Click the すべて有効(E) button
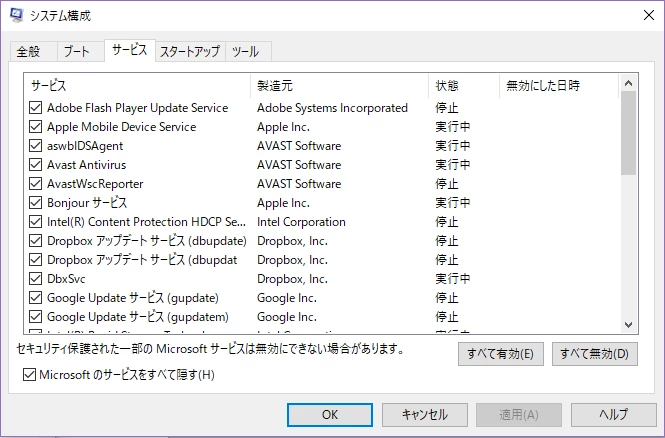Image resolution: width=665 pixels, height=438 pixels. click(500, 354)
